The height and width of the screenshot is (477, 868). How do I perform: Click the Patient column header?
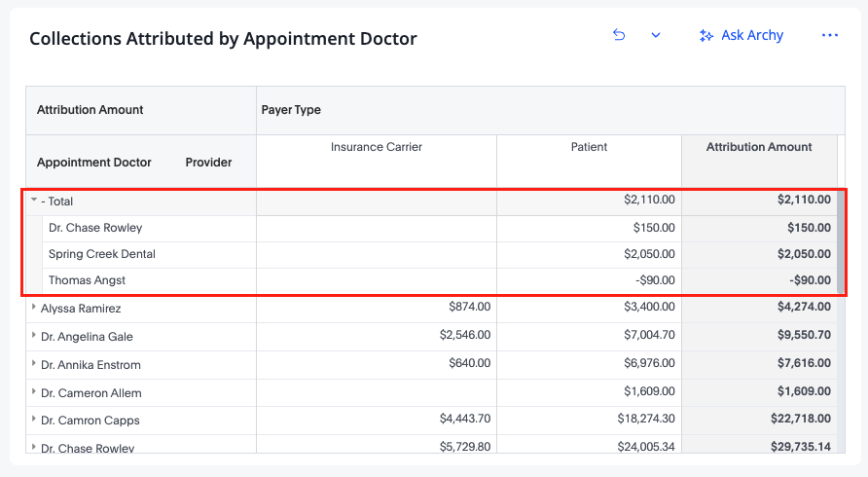(x=589, y=147)
